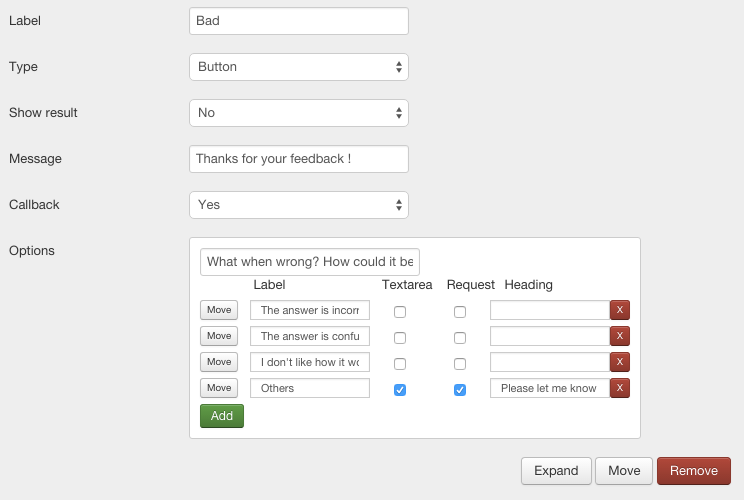Click X next to 'I don't like how it' row
Screen dimensions: 744x500
pyautogui.click(x=620, y=362)
